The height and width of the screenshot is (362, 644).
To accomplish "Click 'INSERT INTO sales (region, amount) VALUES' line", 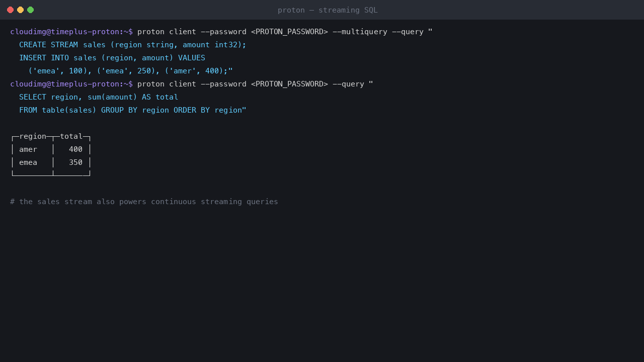I will click(x=112, y=58).
